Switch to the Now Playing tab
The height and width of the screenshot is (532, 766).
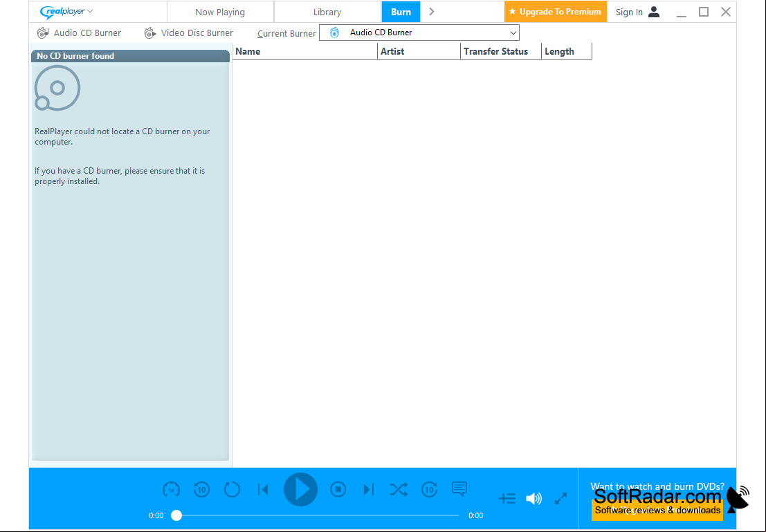coord(220,12)
